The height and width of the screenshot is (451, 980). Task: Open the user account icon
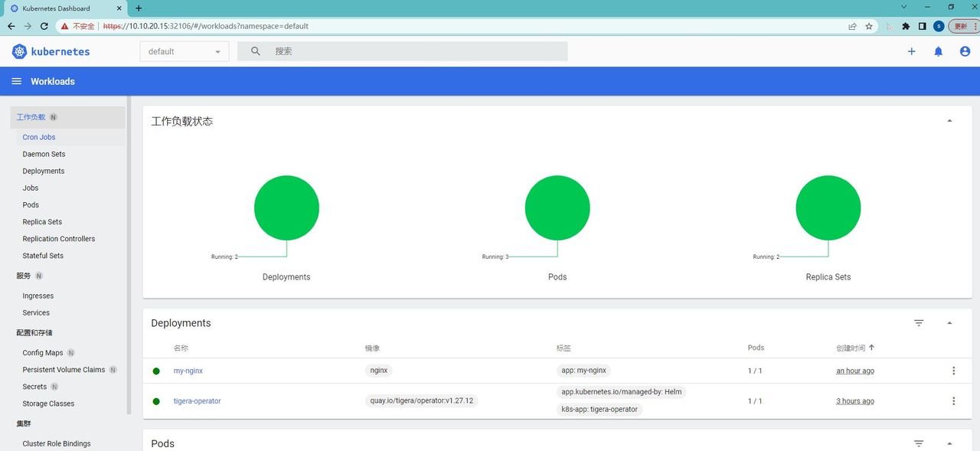tap(965, 51)
